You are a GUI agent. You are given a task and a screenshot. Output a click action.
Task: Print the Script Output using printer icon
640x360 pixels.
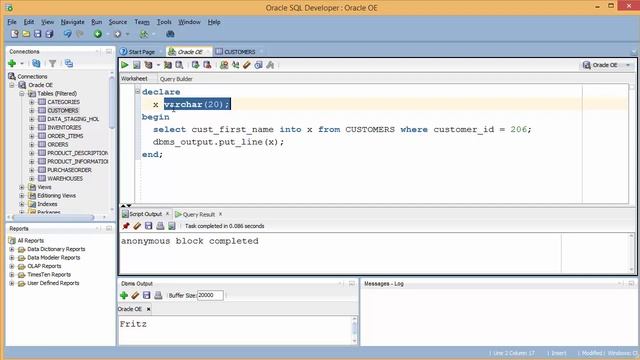pyautogui.click(x=160, y=226)
